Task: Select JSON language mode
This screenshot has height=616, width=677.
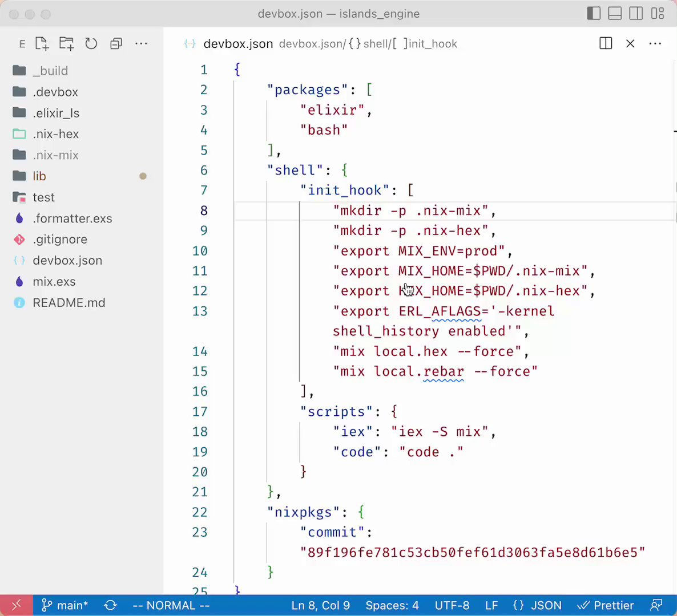Action: (x=538, y=605)
